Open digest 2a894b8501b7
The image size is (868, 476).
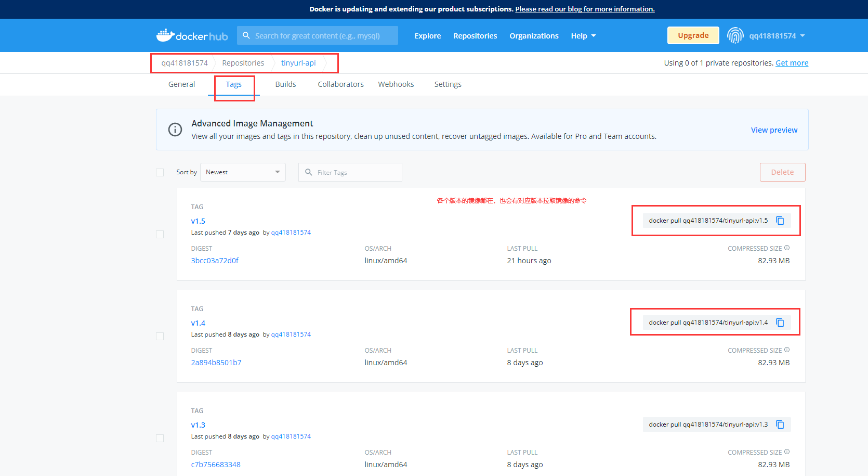coord(216,363)
